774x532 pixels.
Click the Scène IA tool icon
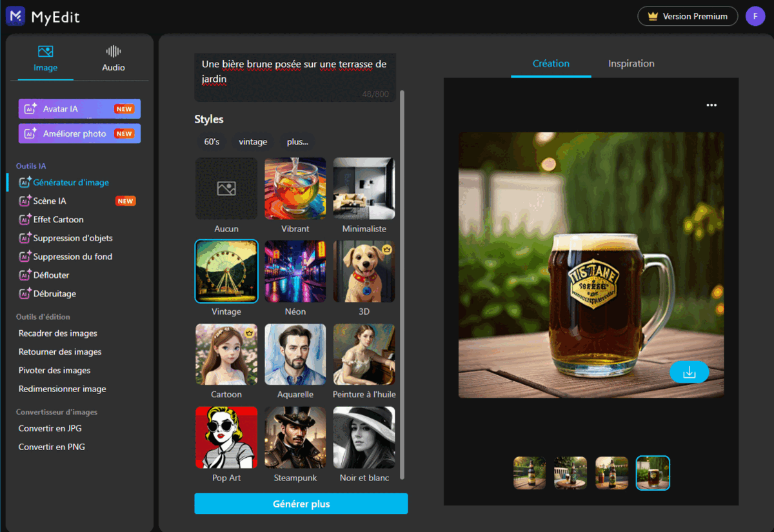point(25,201)
